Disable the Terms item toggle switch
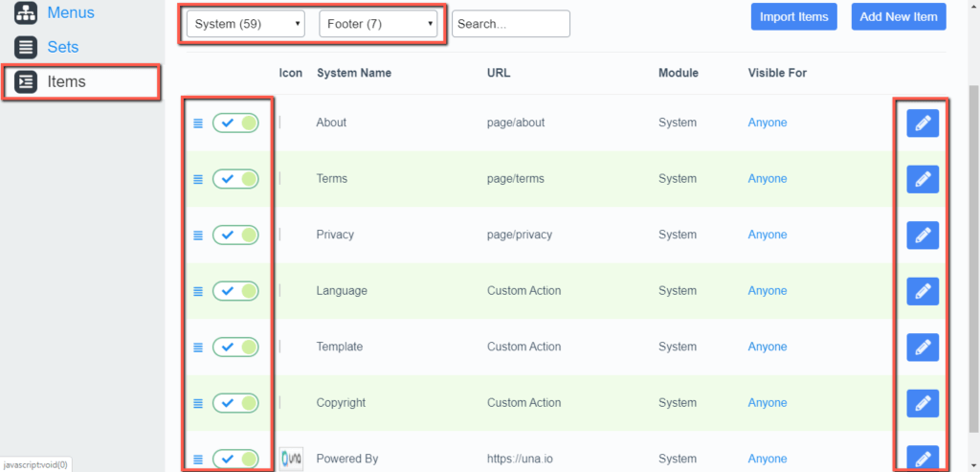 click(x=235, y=179)
